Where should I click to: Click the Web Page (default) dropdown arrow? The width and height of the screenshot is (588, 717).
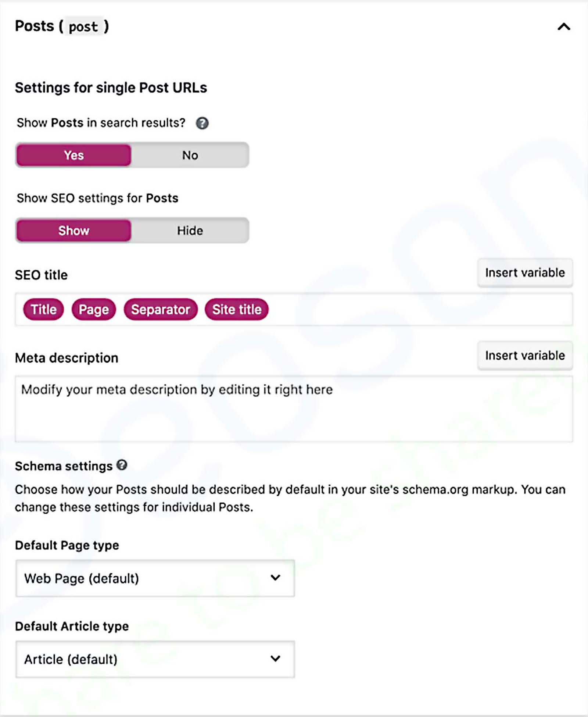point(275,578)
